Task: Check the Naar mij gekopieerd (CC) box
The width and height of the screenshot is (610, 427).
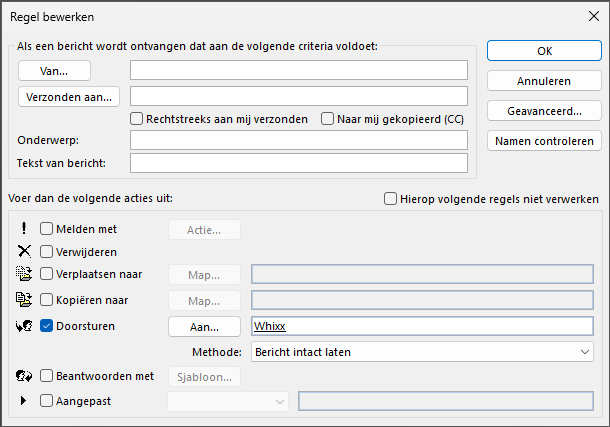Action: (327, 119)
